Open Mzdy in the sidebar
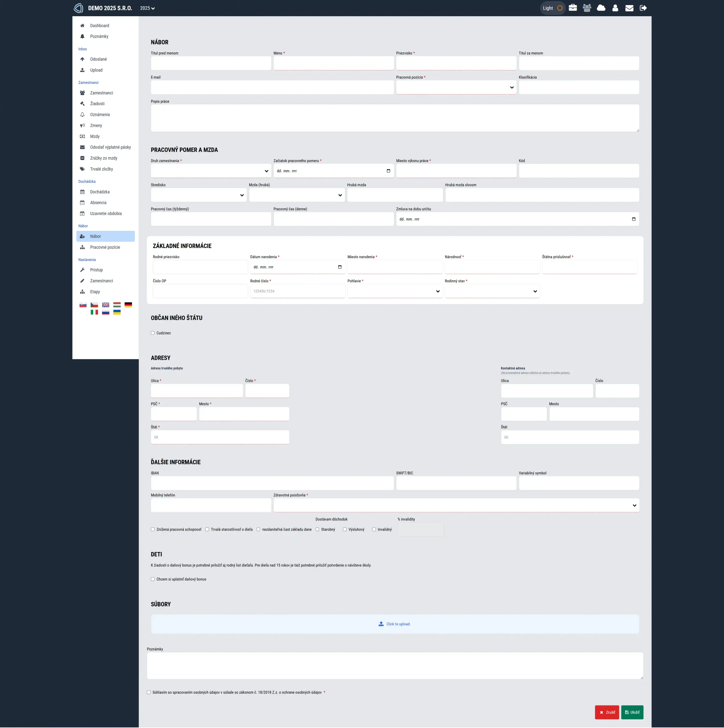The width and height of the screenshot is (724, 728). (x=95, y=136)
